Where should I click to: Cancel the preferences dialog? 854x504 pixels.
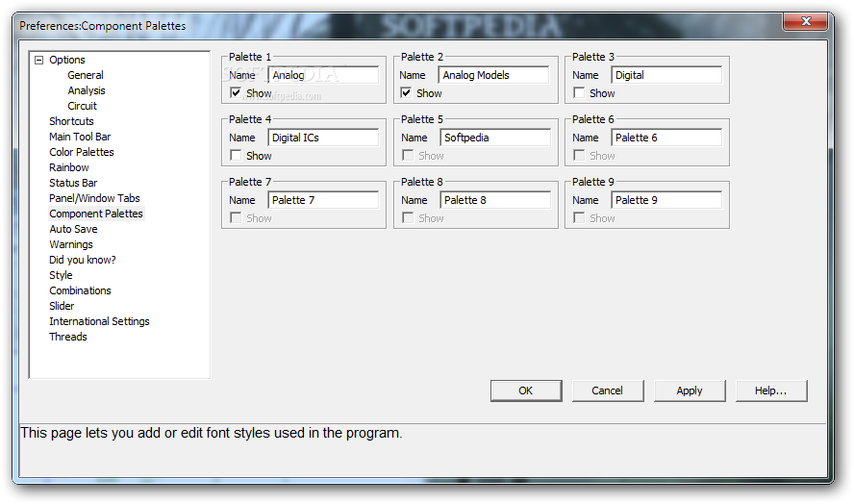click(x=608, y=391)
